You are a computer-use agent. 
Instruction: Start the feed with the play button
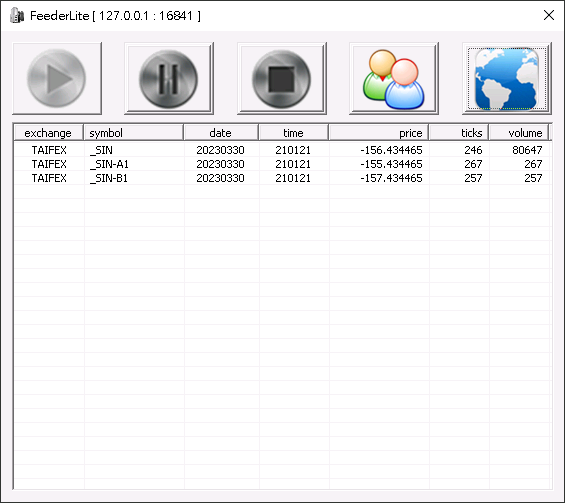coord(57,79)
